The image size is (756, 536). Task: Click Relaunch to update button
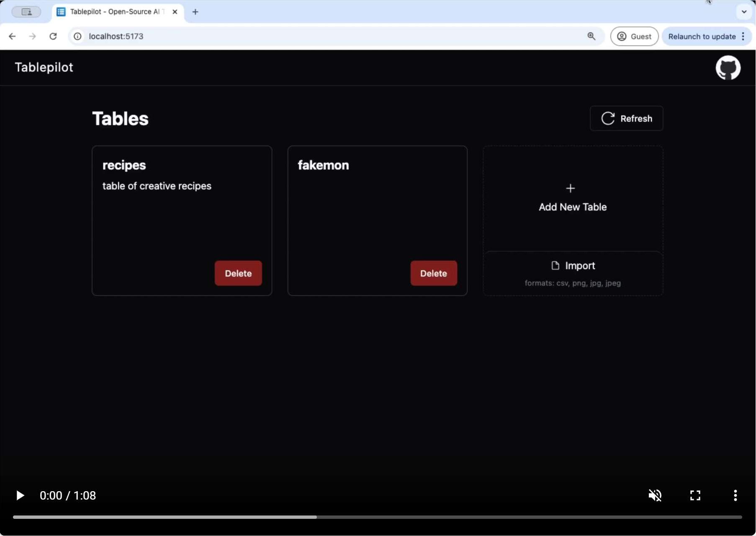(x=702, y=36)
